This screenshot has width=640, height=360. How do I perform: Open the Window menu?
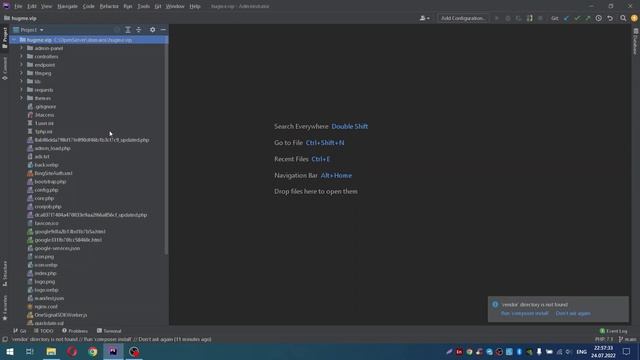(175, 7)
